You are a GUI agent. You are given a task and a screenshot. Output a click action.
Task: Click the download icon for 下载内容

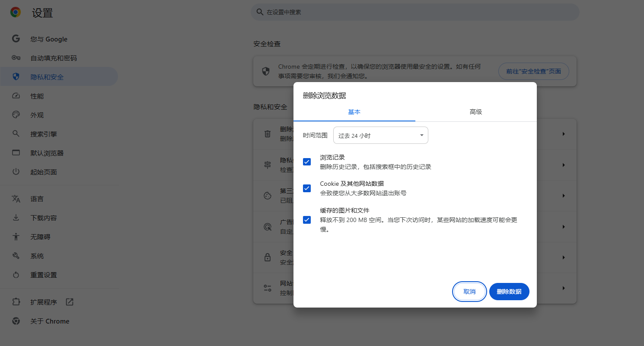[x=16, y=218]
